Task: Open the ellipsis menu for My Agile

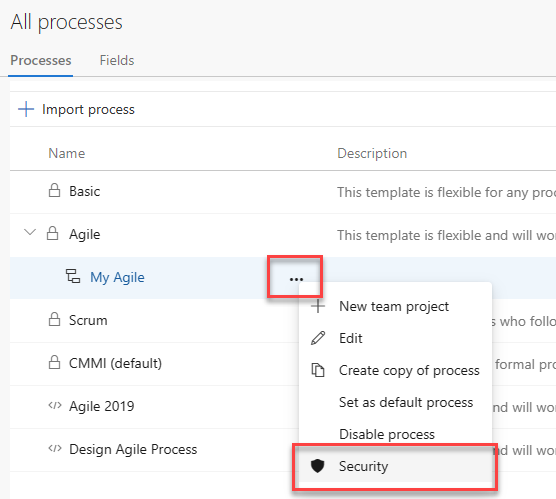Action: point(296,279)
